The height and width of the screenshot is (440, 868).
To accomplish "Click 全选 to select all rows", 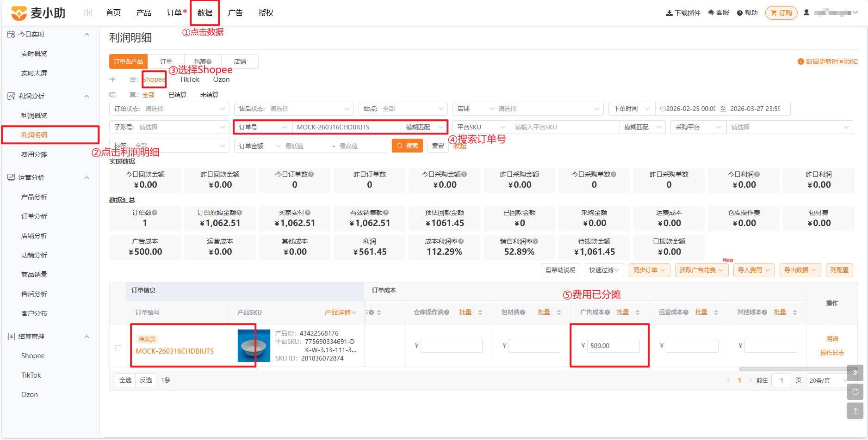I will tap(125, 380).
